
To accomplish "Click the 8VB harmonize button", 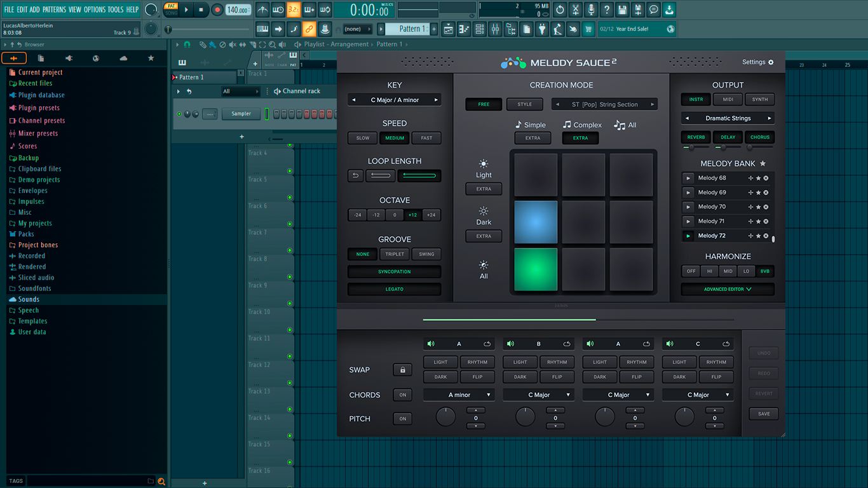I will tap(765, 271).
